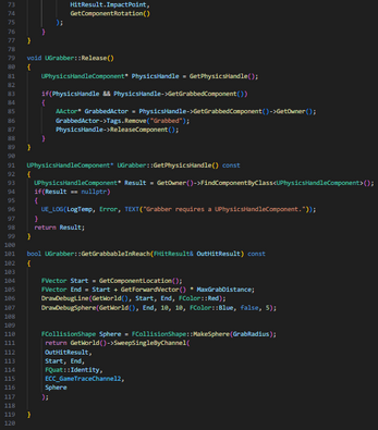Click the UE_LOG macro on line 96

pos(52,210)
